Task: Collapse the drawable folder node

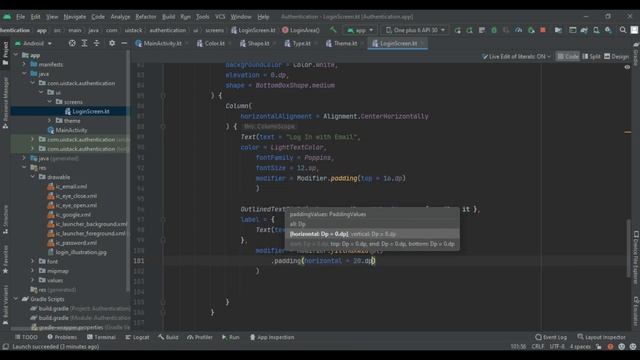Action: (33, 177)
